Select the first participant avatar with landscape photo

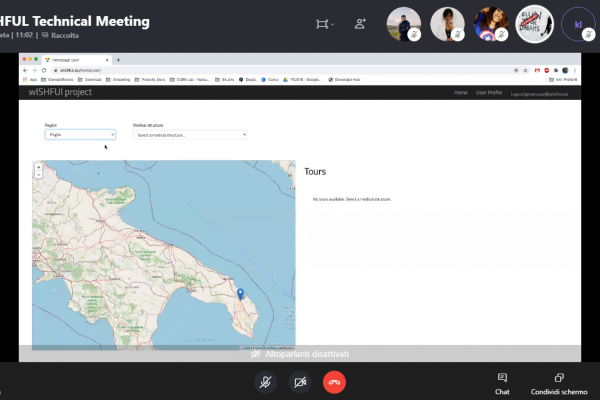pos(404,24)
